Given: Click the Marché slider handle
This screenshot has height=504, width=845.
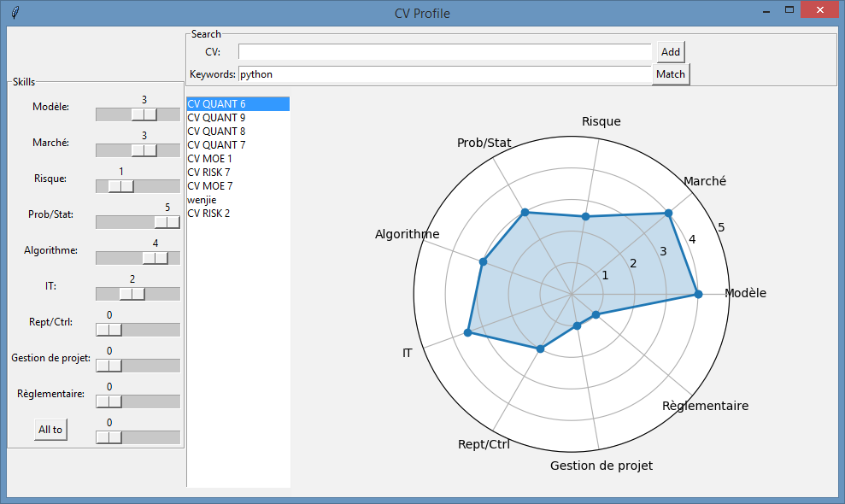Looking at the screenshot, I should coord(144,150).
